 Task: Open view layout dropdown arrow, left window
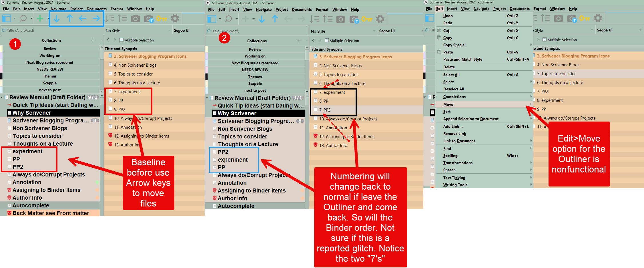click(15, 19)
